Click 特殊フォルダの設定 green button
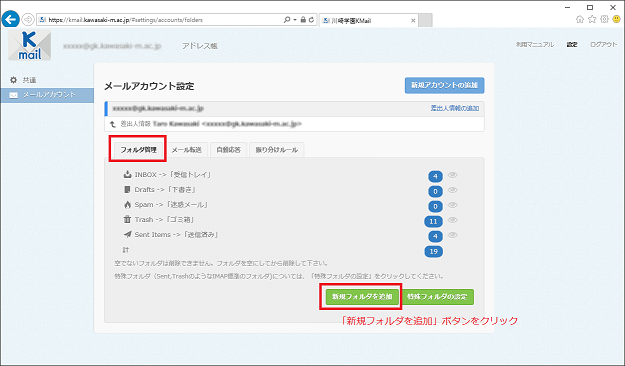The height and width of the screenshot is (366, 625). [437, 297]
